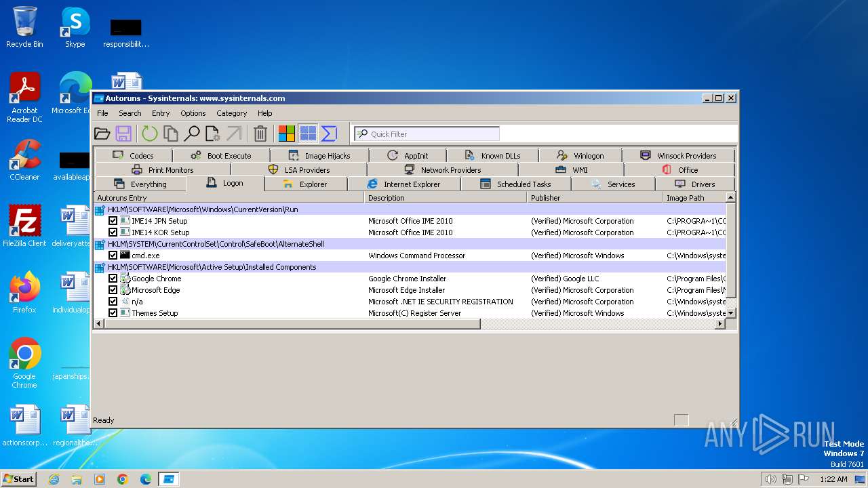Refresh the Autoruns scan
The image size is (868, 488).
149,134
